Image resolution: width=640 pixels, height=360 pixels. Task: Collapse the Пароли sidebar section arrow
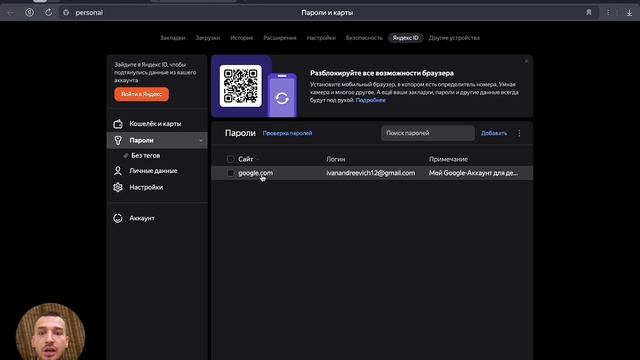pyautogui.click(x=201, y=140)
